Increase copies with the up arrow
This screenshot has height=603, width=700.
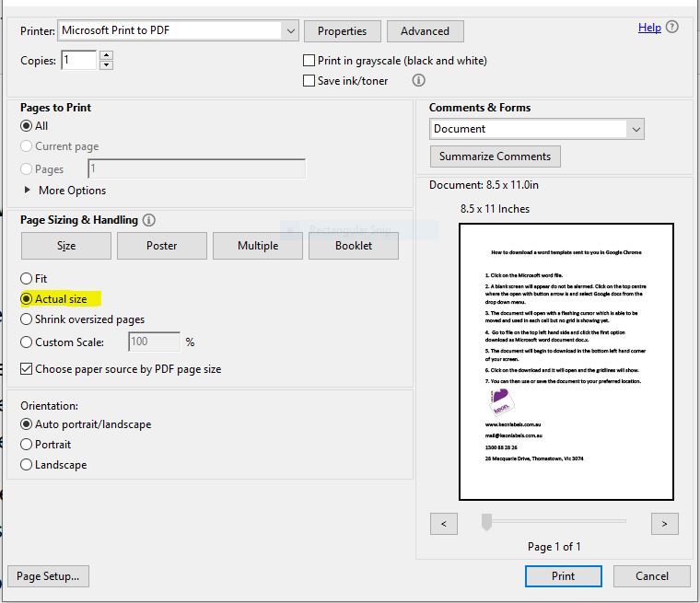(106, 55)
